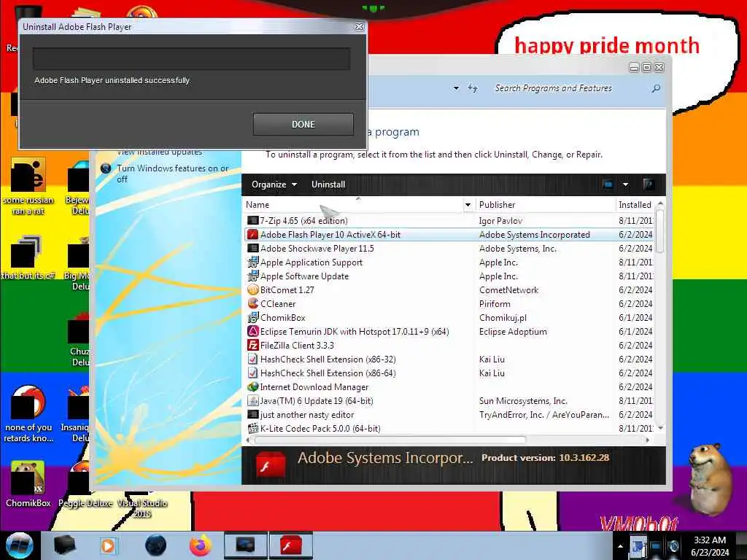Sort by Installed column header
Viewport: 747px width, 560px height.
[635, 205]
